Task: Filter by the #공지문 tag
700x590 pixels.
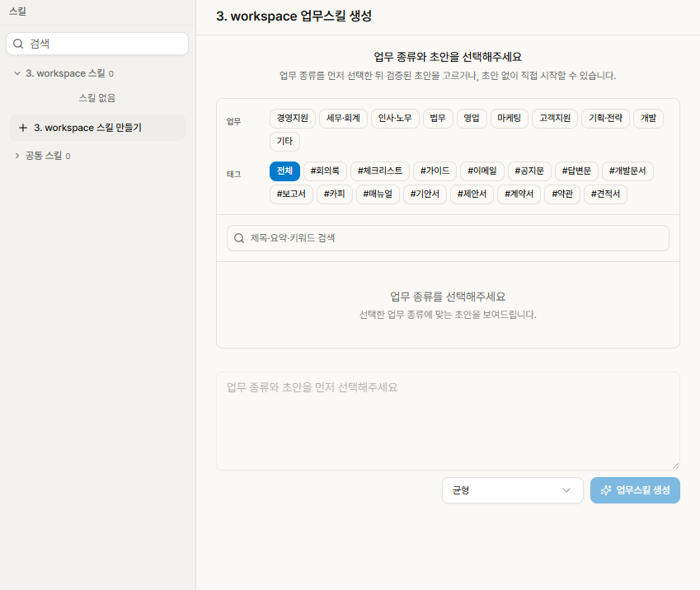Action: [529, 171]
